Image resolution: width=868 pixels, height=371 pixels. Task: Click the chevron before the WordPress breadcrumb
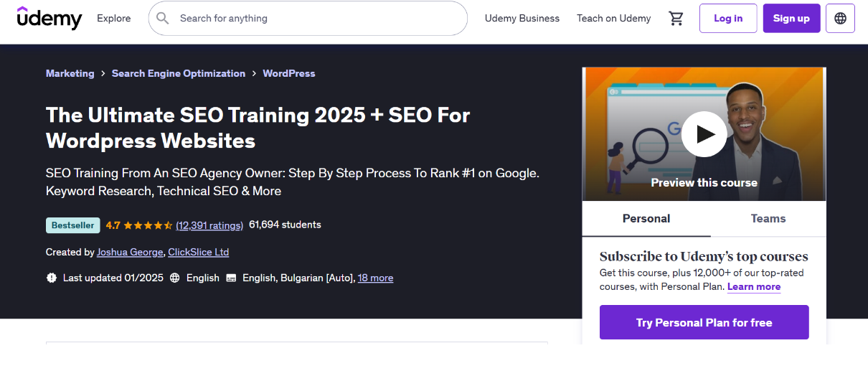(254, 73)
